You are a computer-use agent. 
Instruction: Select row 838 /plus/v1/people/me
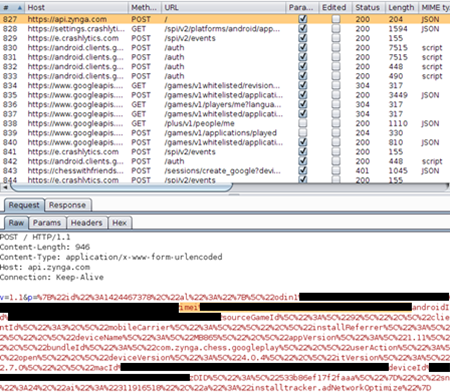pos(225,123)
